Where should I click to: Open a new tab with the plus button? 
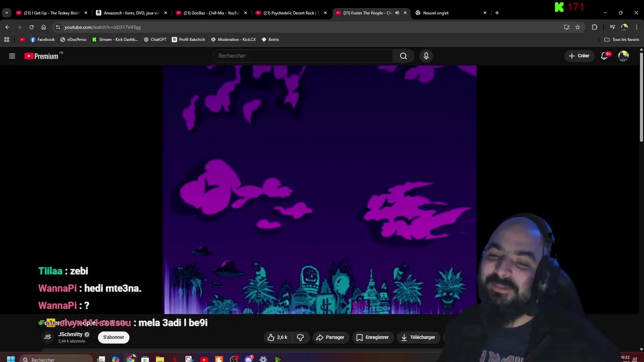pyautogui.click(x=497, y=13)
